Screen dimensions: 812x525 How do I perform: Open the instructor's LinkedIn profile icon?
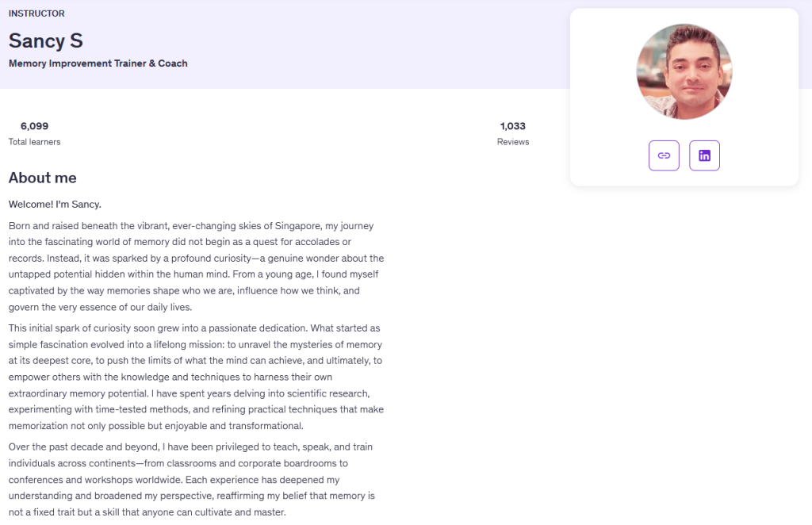(x=704, y=155)
